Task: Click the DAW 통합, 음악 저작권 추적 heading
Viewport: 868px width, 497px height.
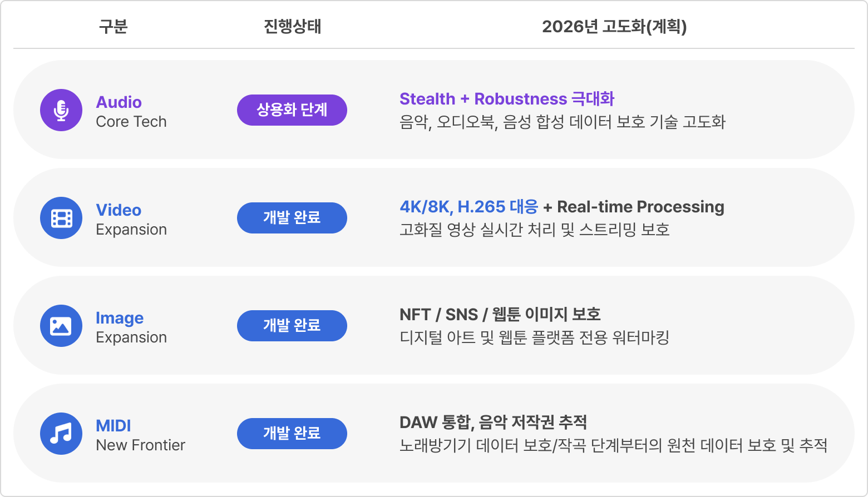Action: [493, 423]
